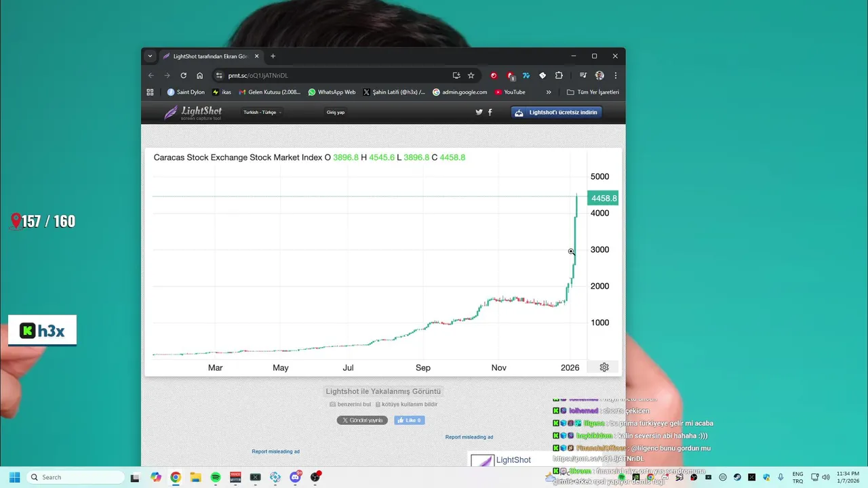Open Chrome media controls icon
The image size is (868, 488).
coord(583,75)
